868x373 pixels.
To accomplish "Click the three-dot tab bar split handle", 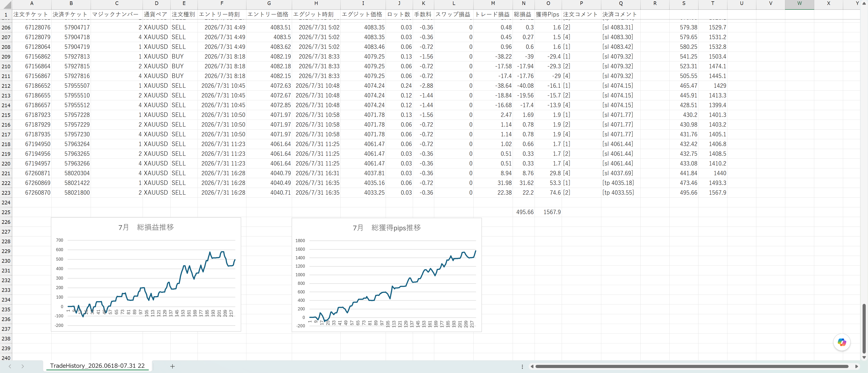I will click(522, 367).
